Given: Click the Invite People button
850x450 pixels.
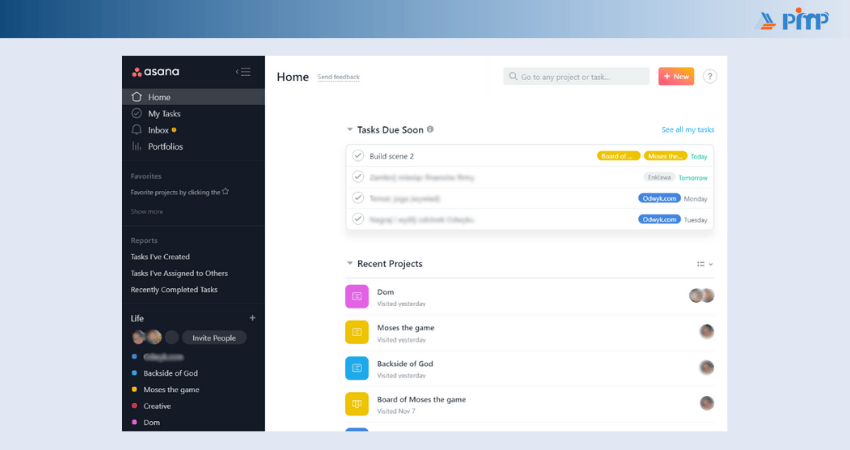Looking at the screenshot, I should (214, 338).
